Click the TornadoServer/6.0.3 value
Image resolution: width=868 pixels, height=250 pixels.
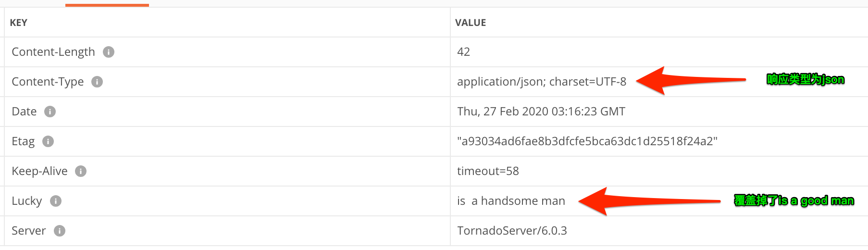click(x=512, y=231)
